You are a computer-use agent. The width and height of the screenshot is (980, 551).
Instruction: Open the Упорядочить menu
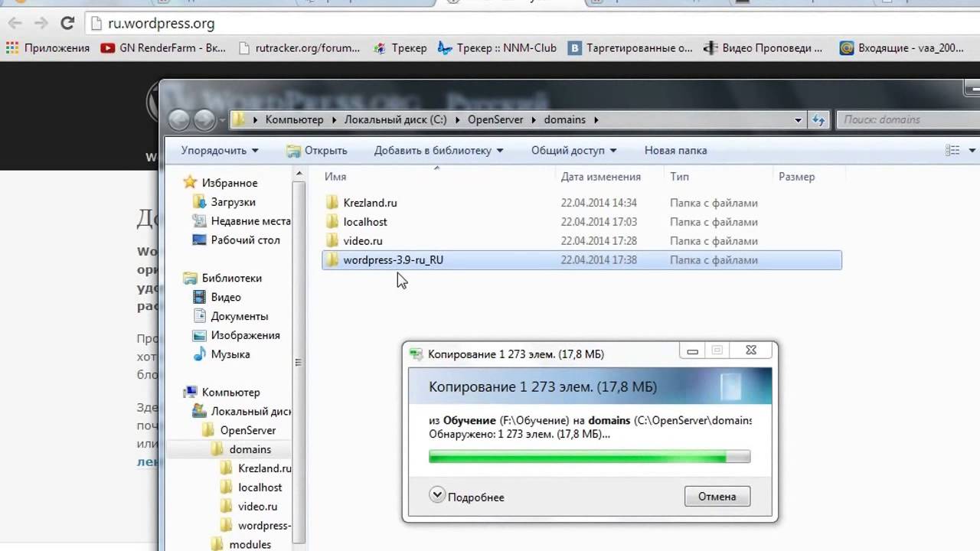(x=220, y=150)
